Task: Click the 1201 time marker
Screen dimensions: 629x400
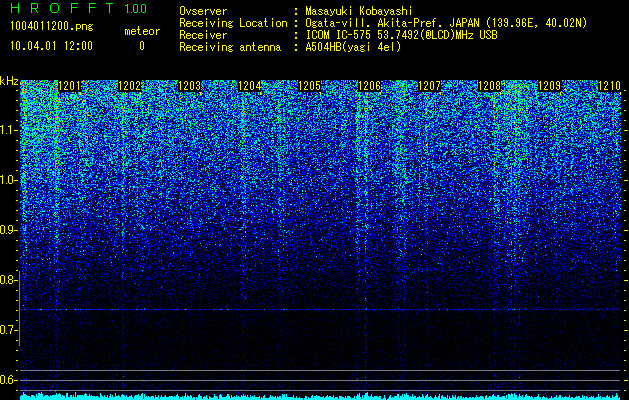Action: point(70,86)
